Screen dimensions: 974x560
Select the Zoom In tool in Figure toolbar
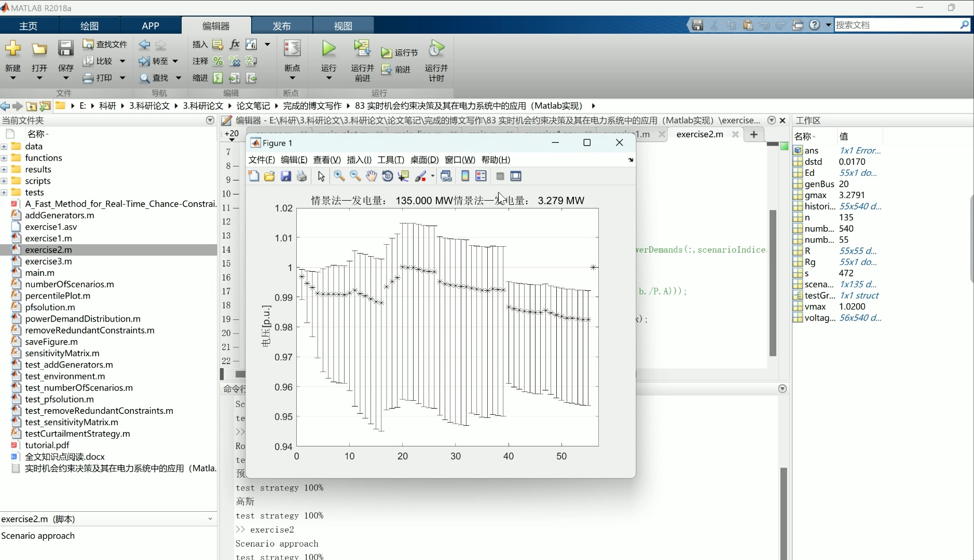coord(339,176)
